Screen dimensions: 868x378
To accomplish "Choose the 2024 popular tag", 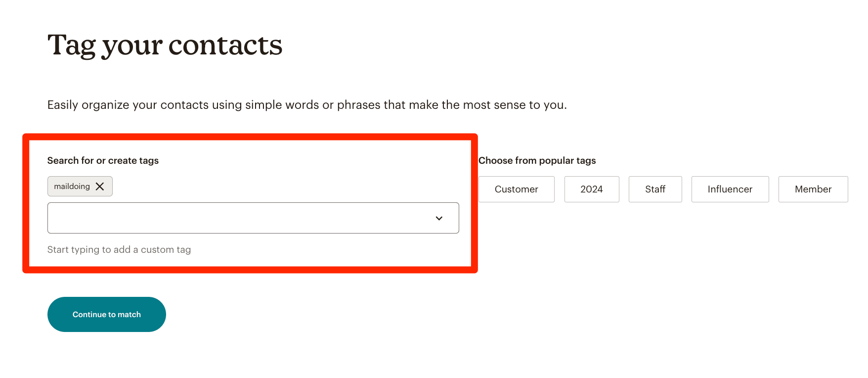I will click(591, 189).
